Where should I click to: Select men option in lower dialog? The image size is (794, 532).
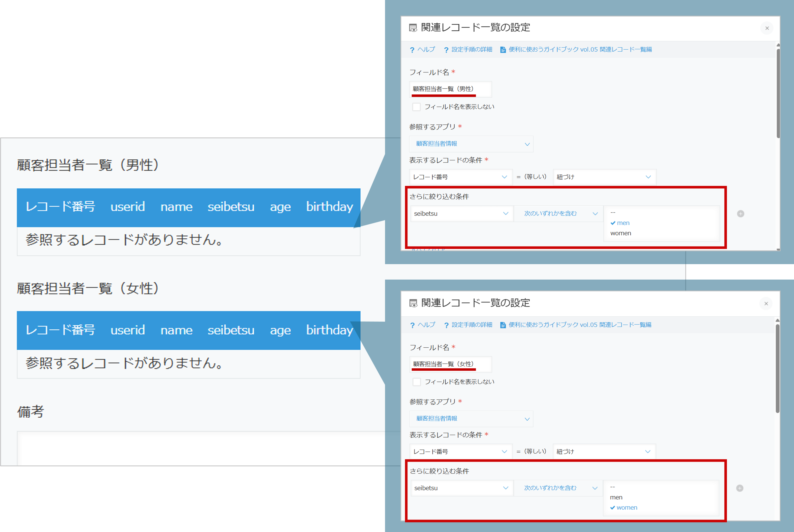pyautogui.click(x=616, y=497)
